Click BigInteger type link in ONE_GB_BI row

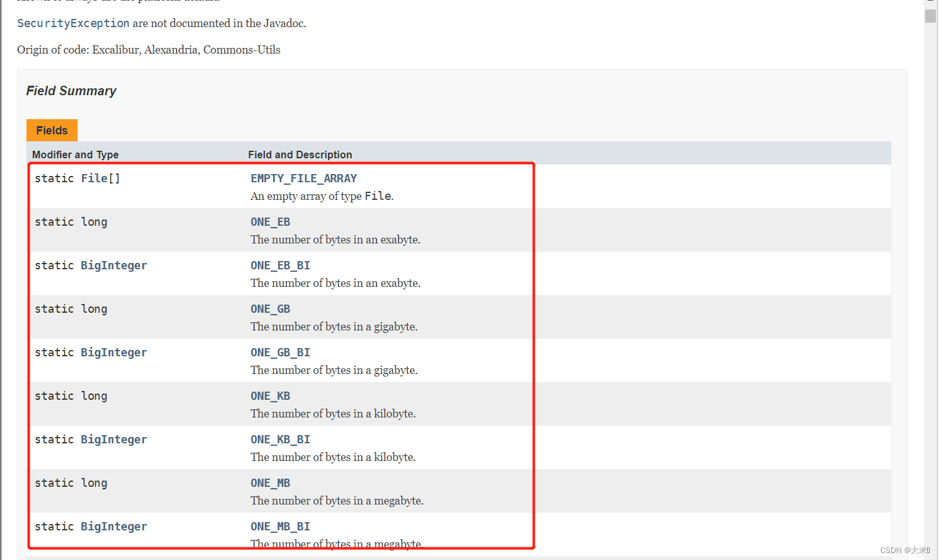[114, 353]
